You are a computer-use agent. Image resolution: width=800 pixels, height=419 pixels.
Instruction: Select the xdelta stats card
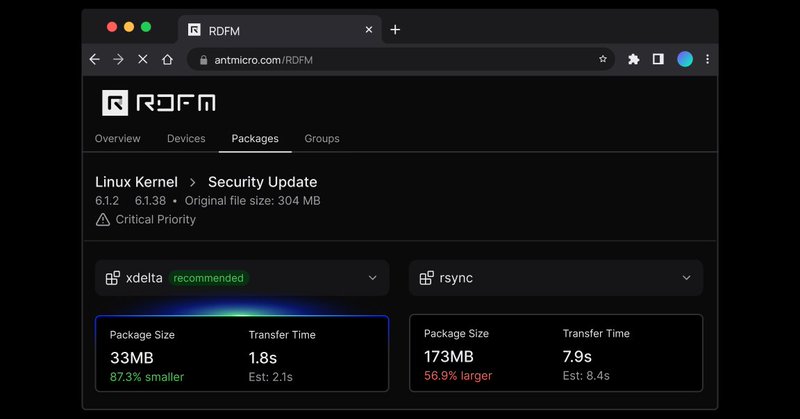coord(242,354)
